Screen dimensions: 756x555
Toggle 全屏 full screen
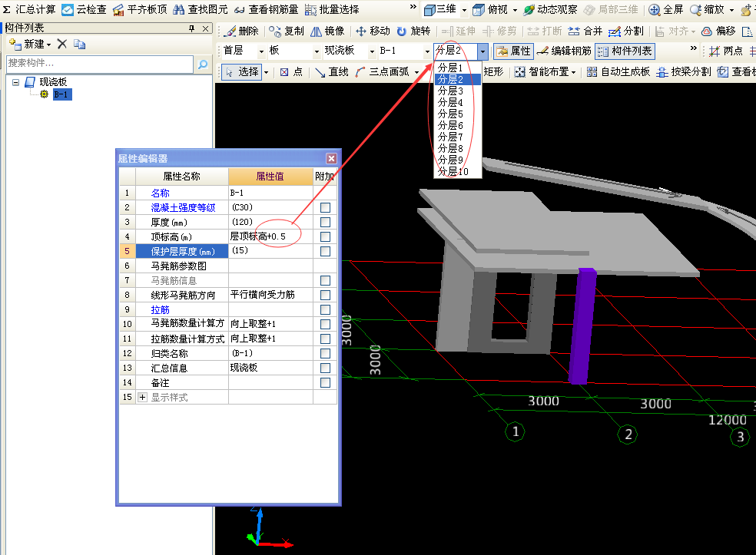(x=666, y=9)
